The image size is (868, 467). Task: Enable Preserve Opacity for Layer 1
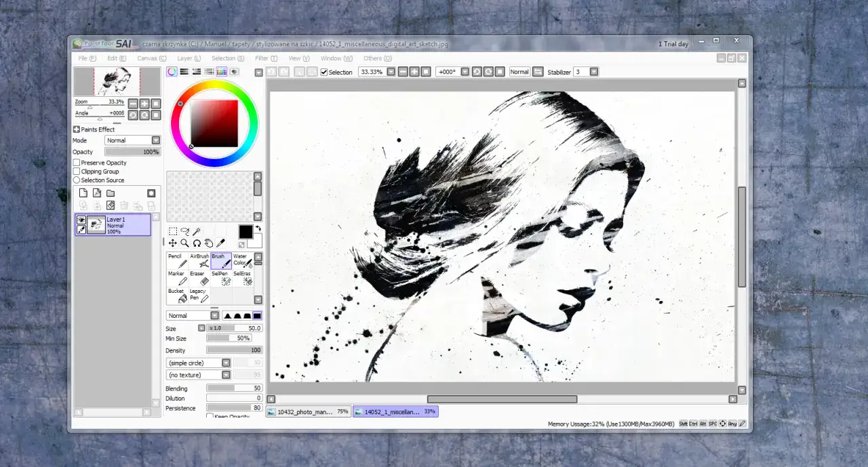point(76,163)
